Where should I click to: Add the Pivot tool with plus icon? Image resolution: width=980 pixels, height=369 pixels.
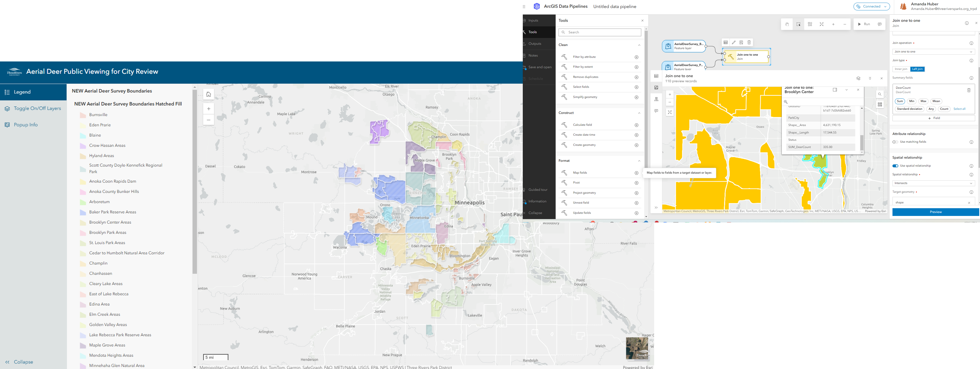click(x=637, y=183)
